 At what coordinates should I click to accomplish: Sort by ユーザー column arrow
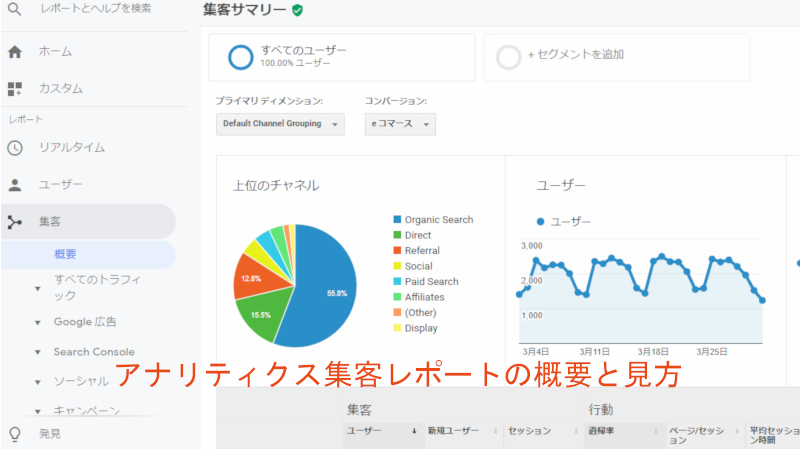point(414,431)
